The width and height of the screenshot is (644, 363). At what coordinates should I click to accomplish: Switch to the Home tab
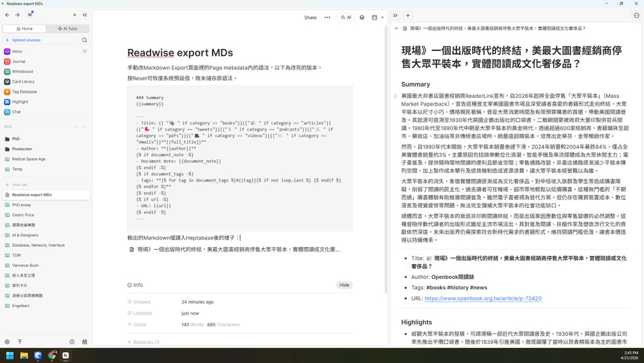coord(24,28)
